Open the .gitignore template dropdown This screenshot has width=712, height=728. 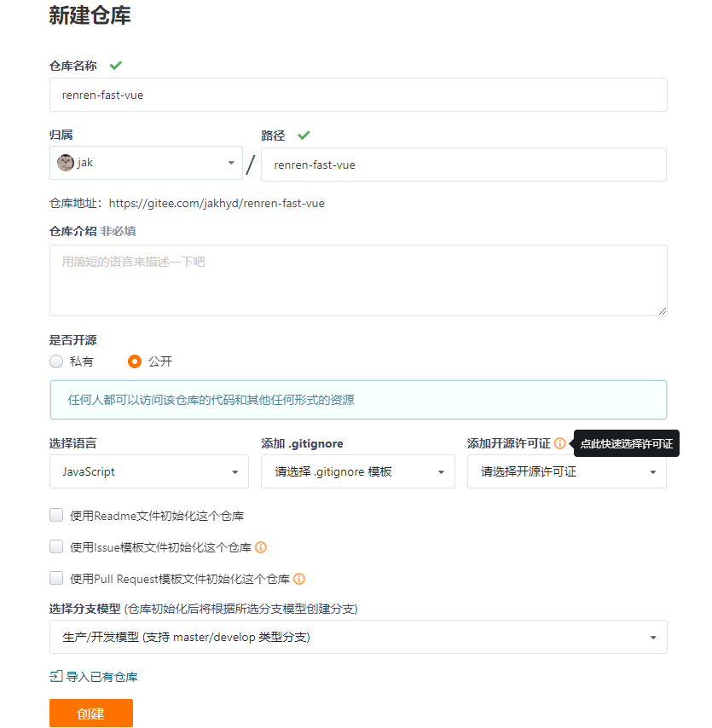click(x=357, y=471)
